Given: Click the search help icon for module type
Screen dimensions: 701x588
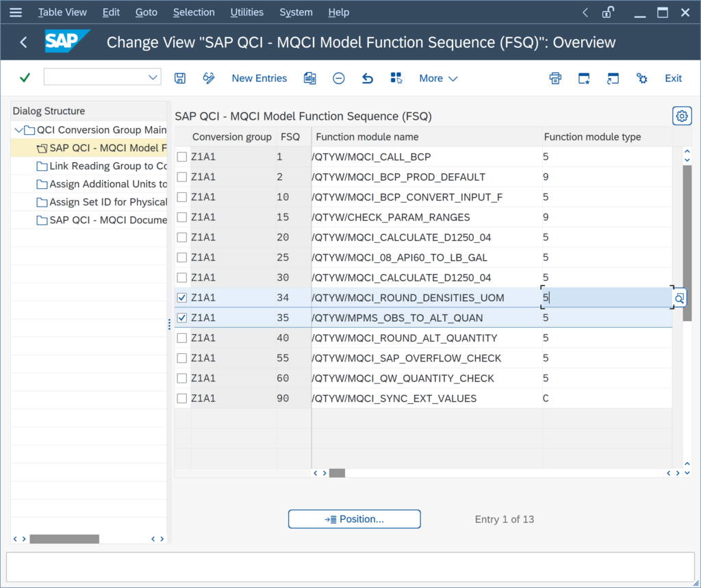Looking at the screenshot, I should coord(680,298).
